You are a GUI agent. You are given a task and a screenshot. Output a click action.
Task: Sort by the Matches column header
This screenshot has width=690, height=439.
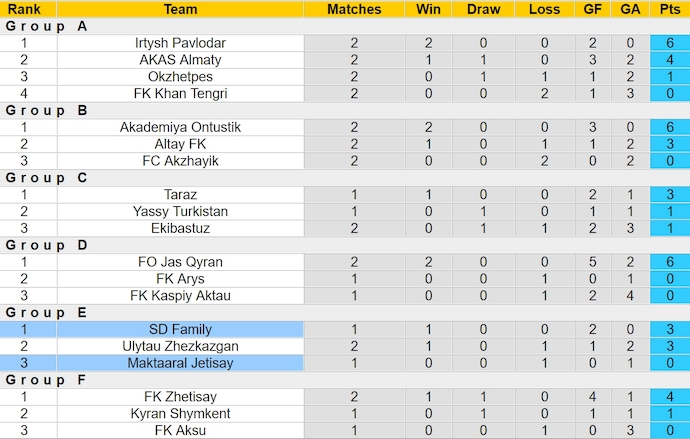(x=354, y=9)
